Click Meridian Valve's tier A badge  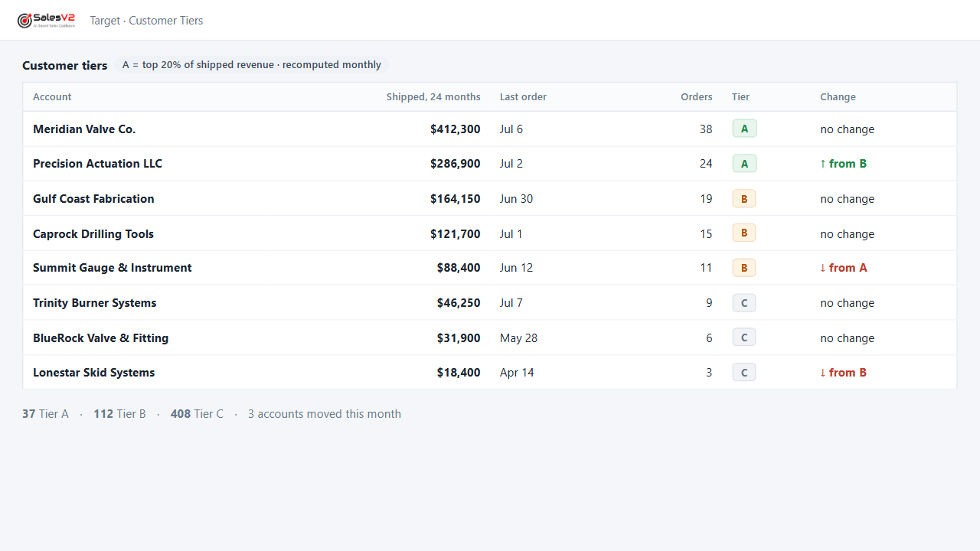point(744,129)
